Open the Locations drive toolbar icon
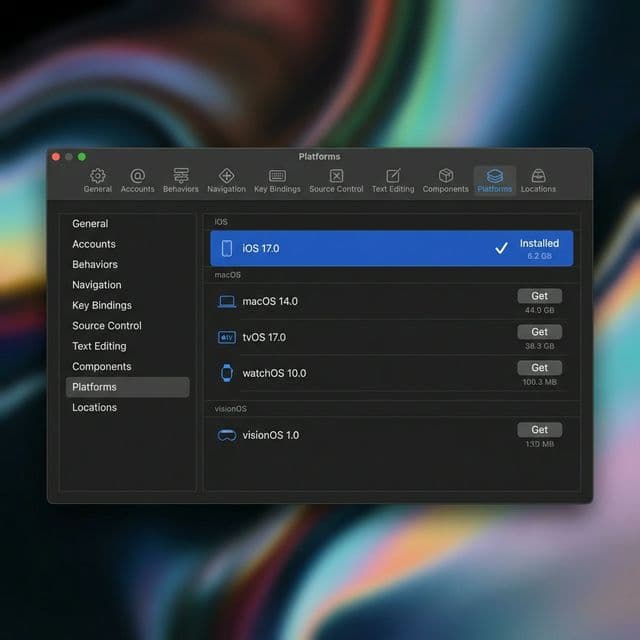Viewport: 640px width, 640px height. click(x=538, y=180)
